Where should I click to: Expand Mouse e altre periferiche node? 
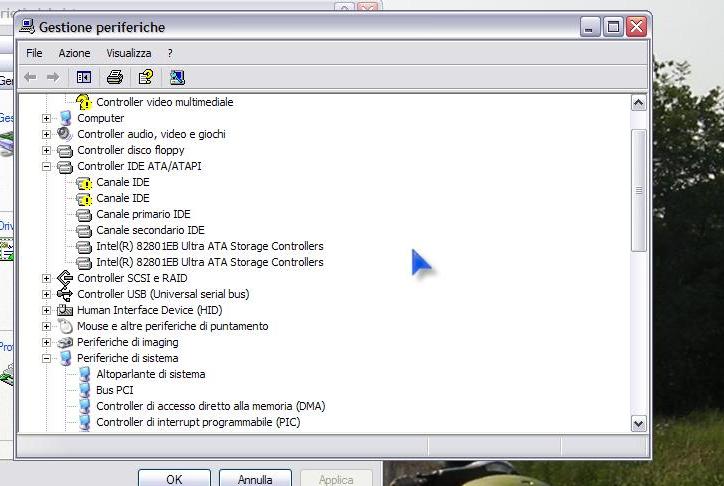[x=46, y=326]
